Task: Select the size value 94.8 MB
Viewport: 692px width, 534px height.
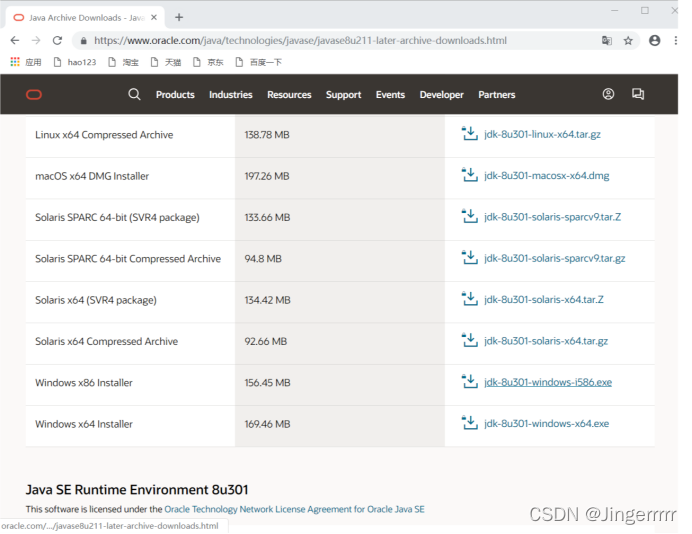Action: tap(263, 259)
